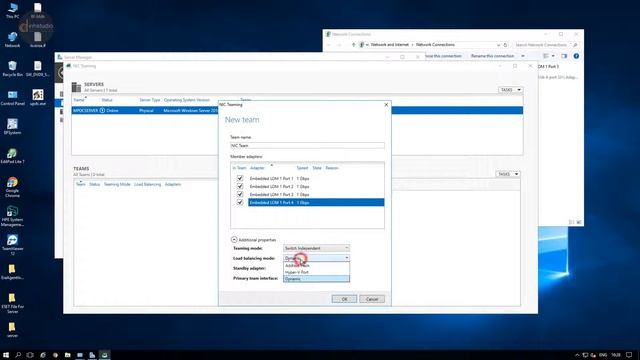The image size is (640, 360).
Task: Click search magnifier in Network Connections
Action: 575,45
